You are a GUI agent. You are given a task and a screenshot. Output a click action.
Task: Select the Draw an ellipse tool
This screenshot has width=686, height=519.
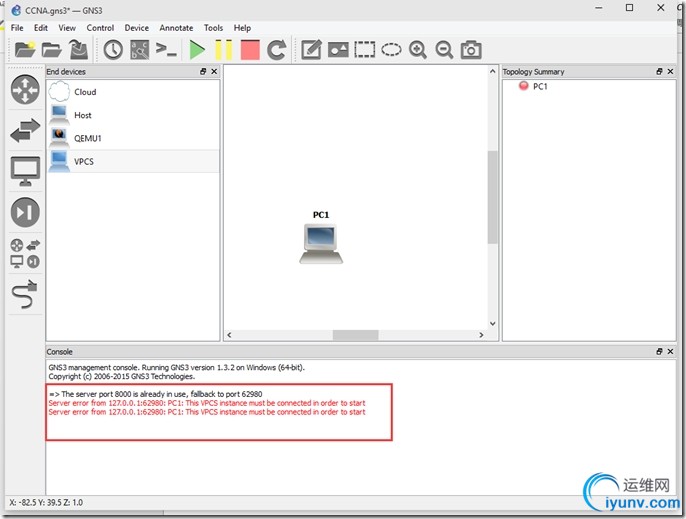point(391,49)
